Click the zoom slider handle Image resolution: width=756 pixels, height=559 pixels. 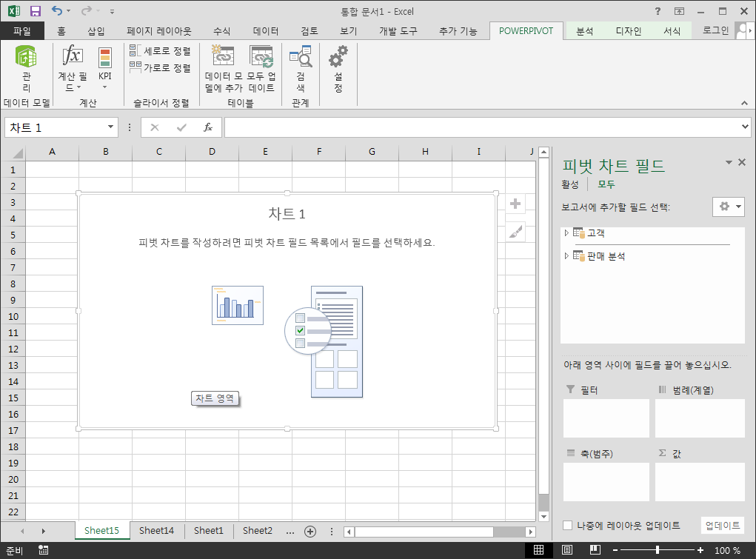coord(658,550)
